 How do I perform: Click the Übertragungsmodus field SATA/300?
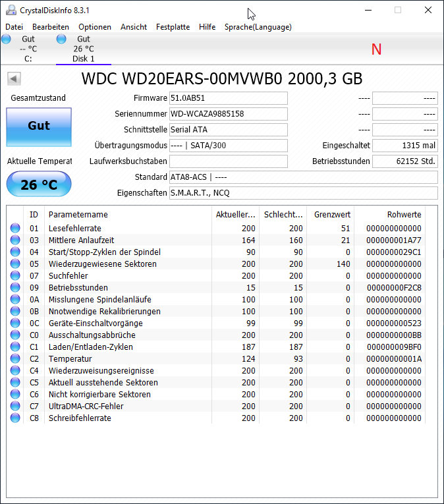(229, 146)
